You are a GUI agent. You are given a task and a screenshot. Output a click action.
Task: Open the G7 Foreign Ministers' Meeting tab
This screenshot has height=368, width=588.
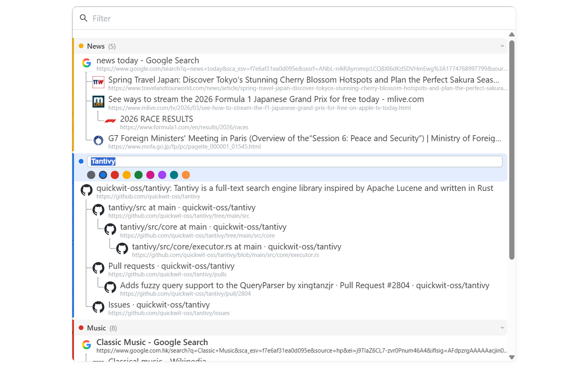coord(305,138)
